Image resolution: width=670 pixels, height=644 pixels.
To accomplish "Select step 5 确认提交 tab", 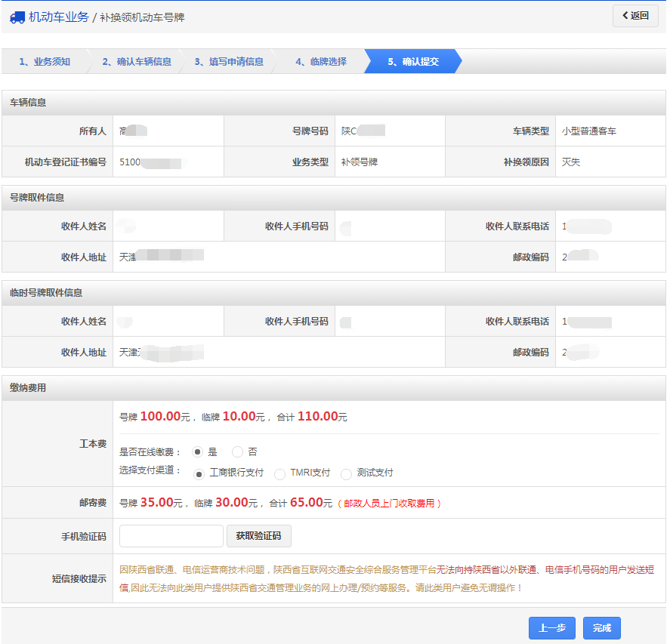I will click(x=412, y=62).
